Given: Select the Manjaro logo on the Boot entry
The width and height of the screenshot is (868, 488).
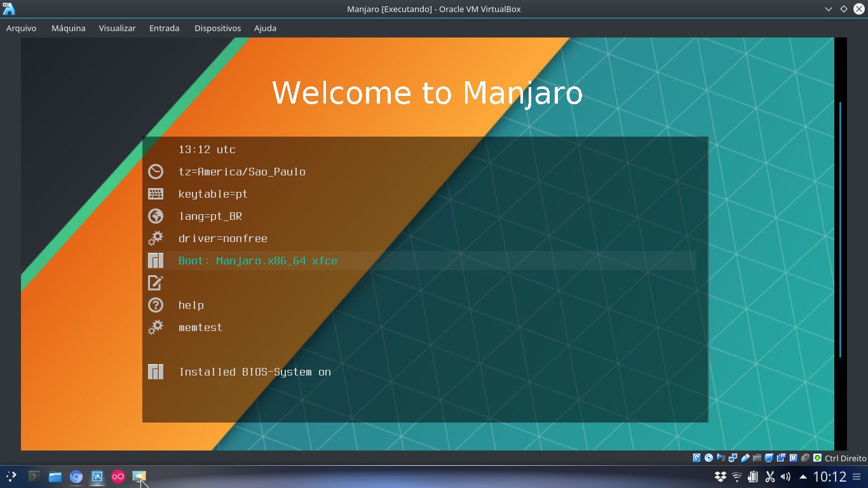Looking at the screenshot, I should [156, 261].
